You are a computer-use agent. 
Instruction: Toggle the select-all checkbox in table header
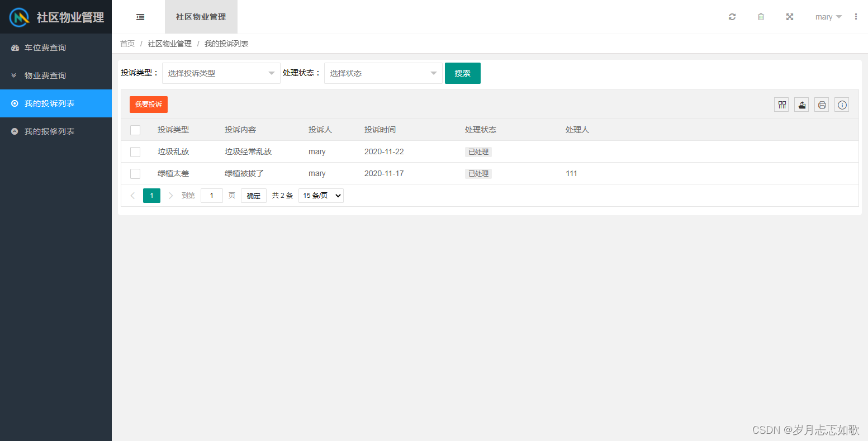[x=135, y=130]
